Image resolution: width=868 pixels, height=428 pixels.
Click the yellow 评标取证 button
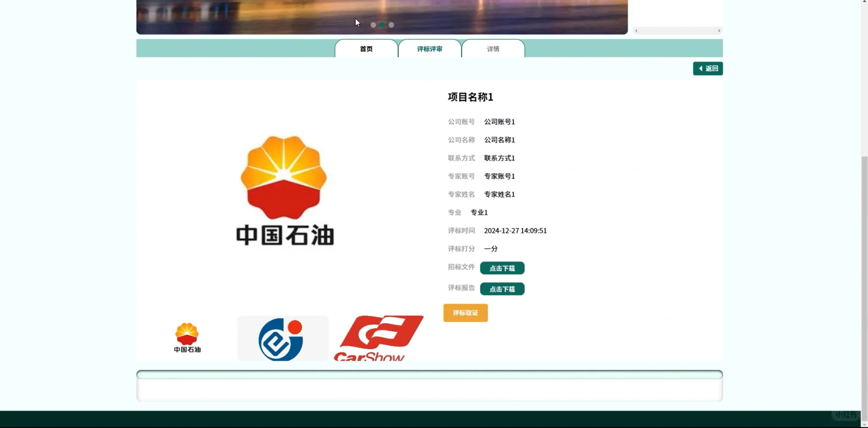pyautogui.click(x=465, y=313)
